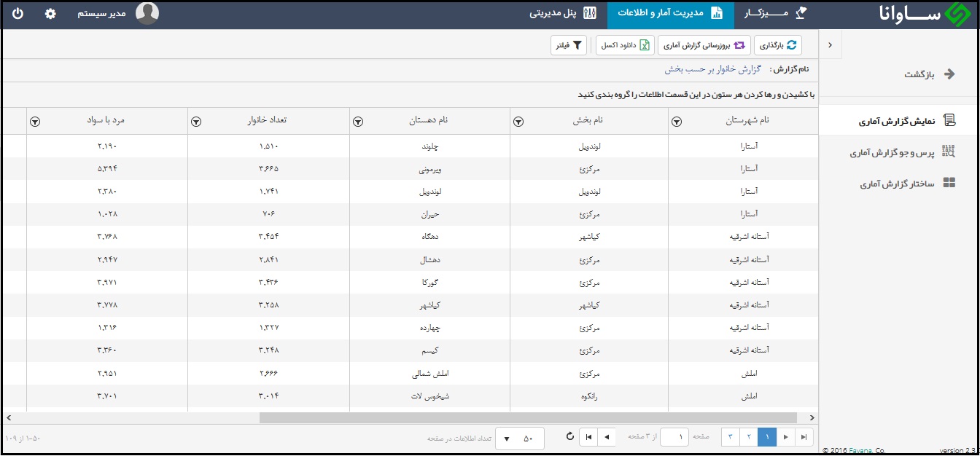Screen dimensions: 980x456
Task: Click the user avatar picture
Action: pos(147,14)
